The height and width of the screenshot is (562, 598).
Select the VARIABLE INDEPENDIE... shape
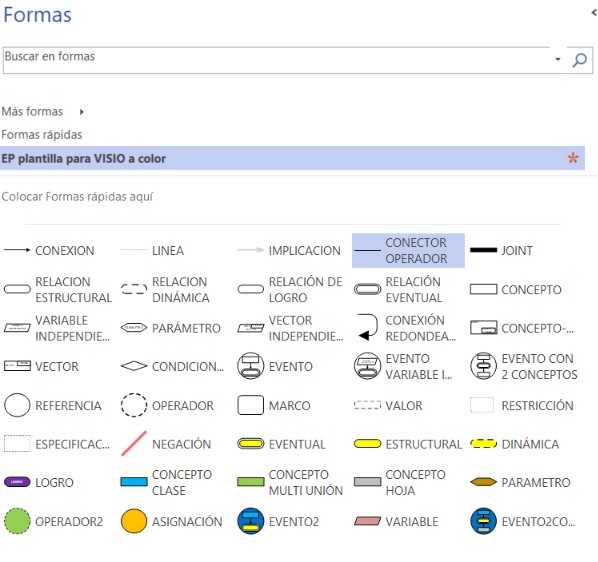(57, 328)
